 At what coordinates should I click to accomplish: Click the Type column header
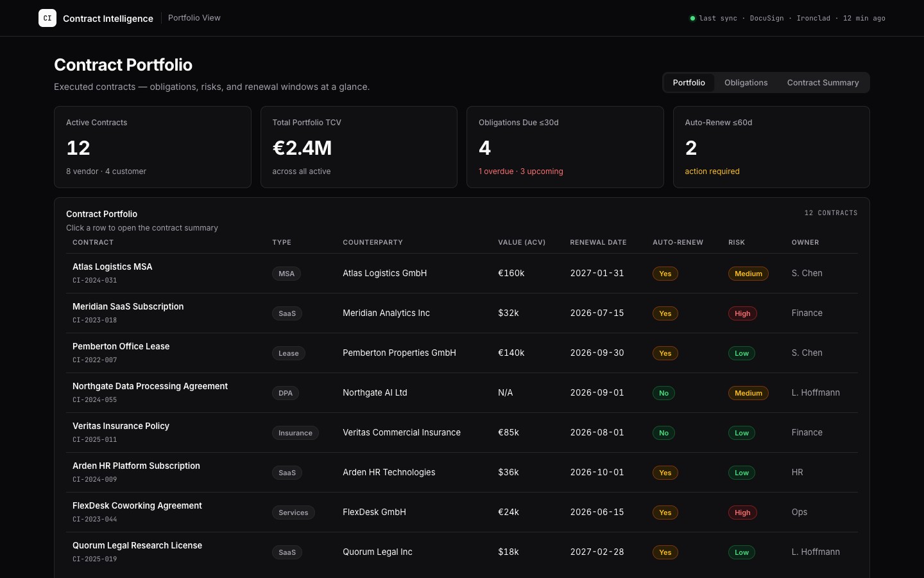(282, 243)
